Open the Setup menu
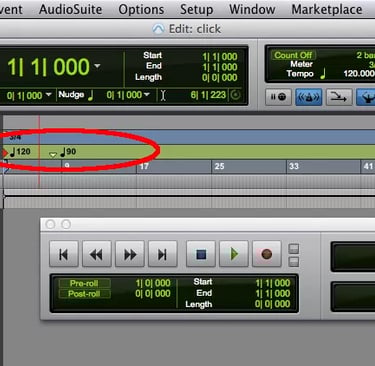Image resolution: width=375 pixels, height=366 pixels. (196, 9)
